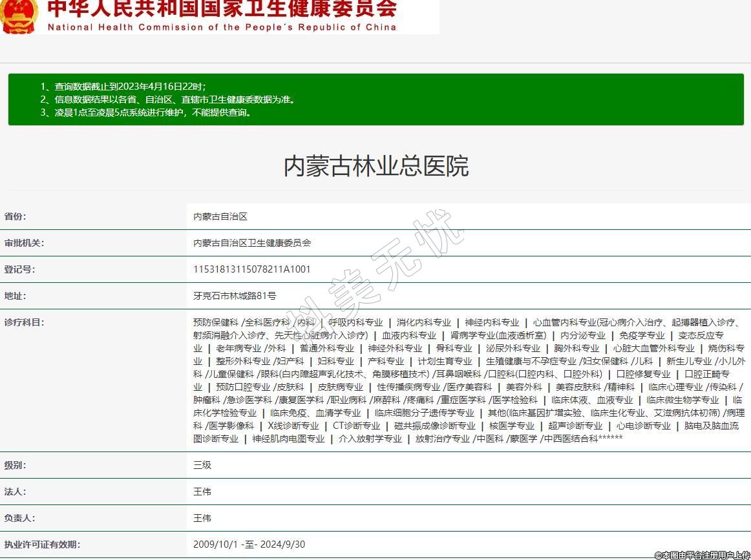Click the 执业许可证有效期 field label
The image size is (751, 560).
(x=42, y=544)
